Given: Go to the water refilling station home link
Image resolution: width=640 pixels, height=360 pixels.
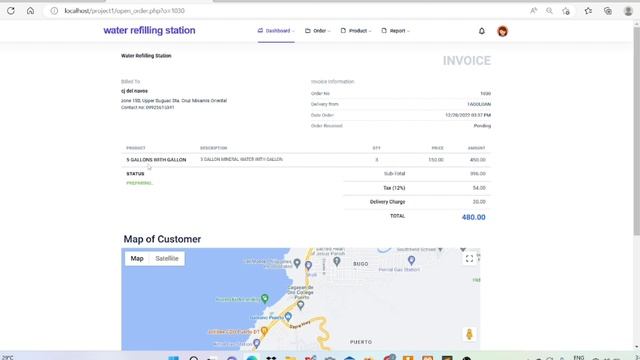Looking at the screenshot, I should point(149,31).
